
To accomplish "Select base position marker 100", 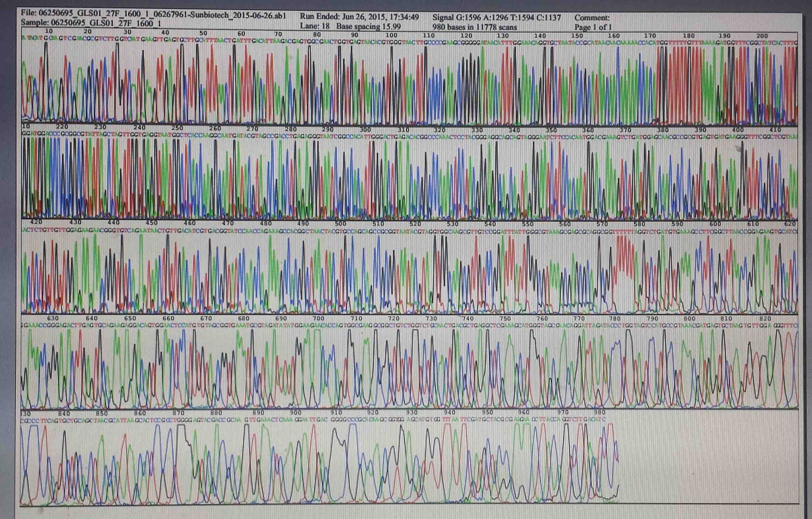I will [391, 35].
